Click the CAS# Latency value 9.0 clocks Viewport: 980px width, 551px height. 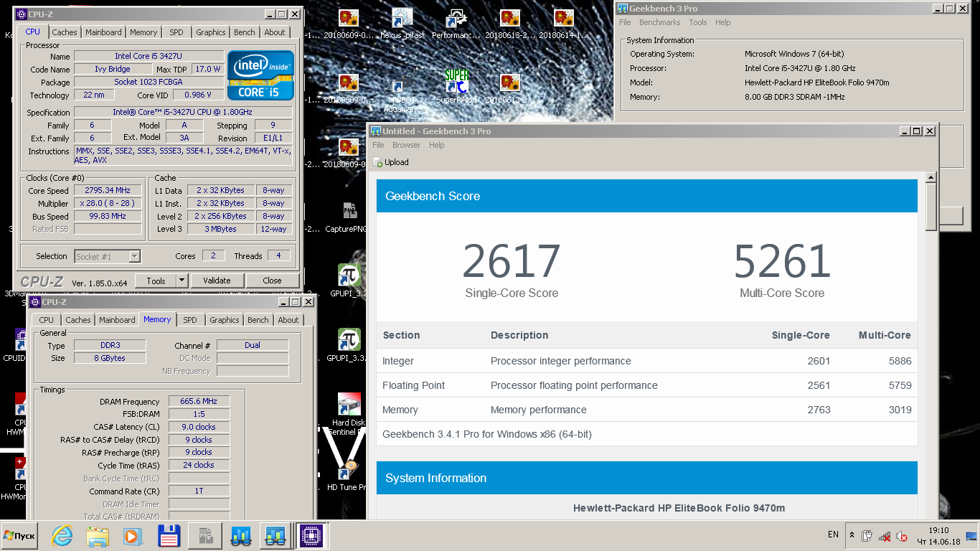(199, 427)
